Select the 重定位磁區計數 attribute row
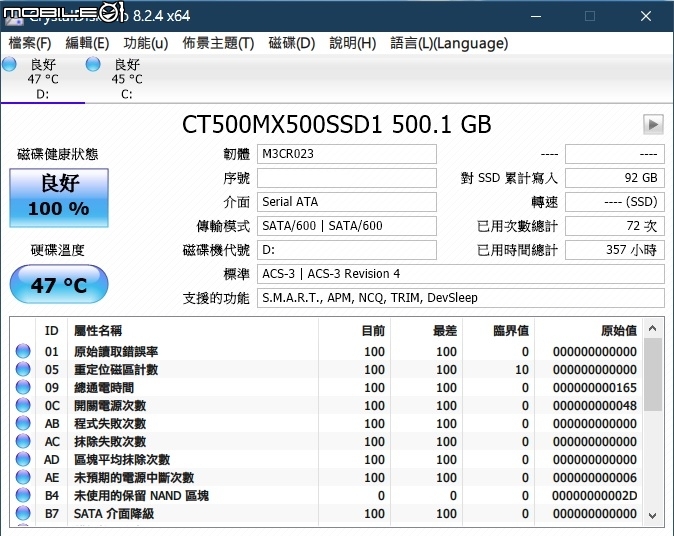This screenshot has width=674, height=536. click(327, 369)
